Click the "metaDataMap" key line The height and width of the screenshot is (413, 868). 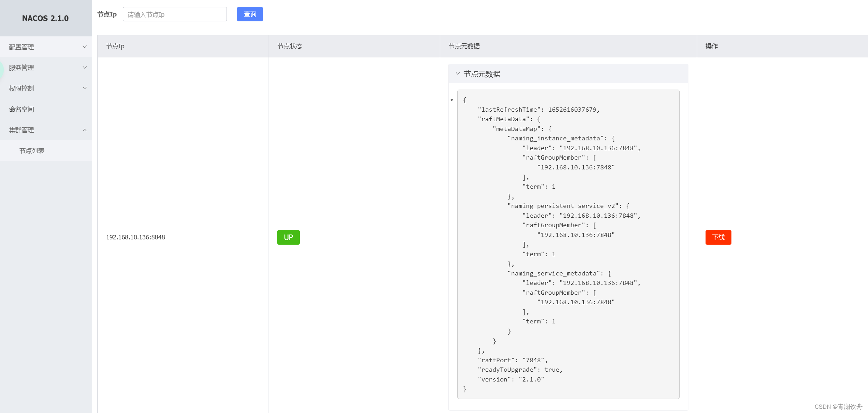tap(522, 129)
